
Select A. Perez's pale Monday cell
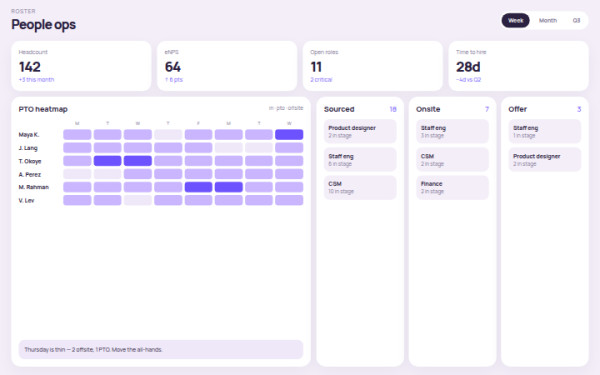tap(77, 174)
